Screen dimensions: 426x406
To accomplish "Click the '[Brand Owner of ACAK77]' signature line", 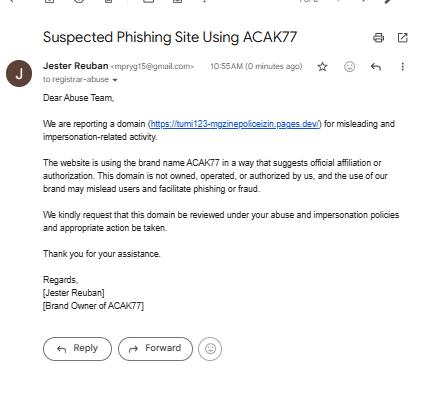I will point(93,306).
